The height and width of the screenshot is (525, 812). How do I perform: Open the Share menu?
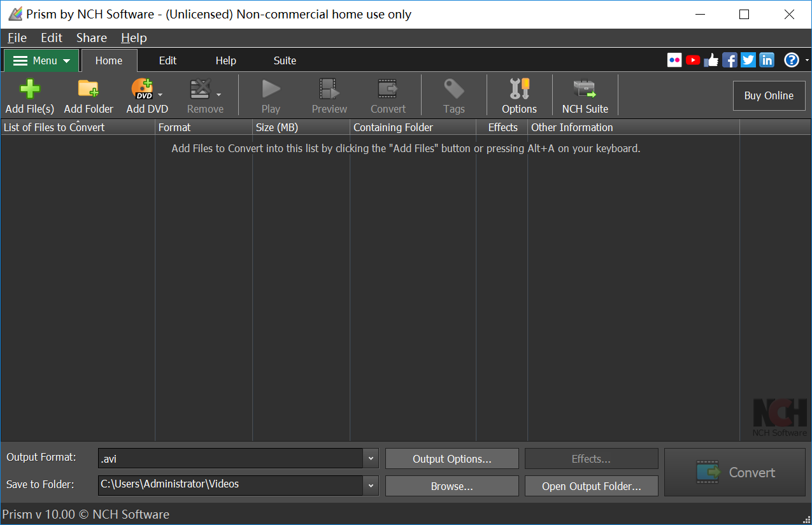(92, 38)
